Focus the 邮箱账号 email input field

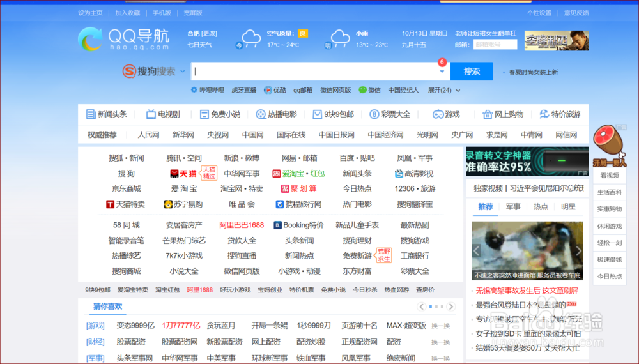[495, 44]
